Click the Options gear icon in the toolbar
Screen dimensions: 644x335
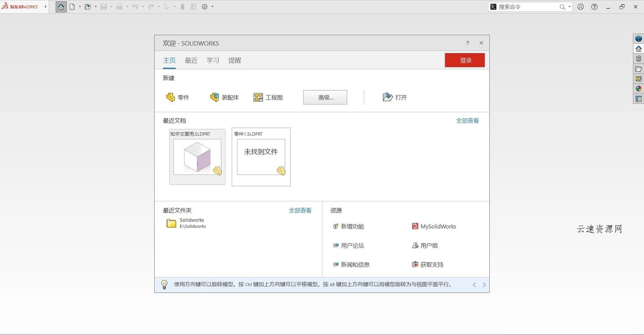[204, 6]
